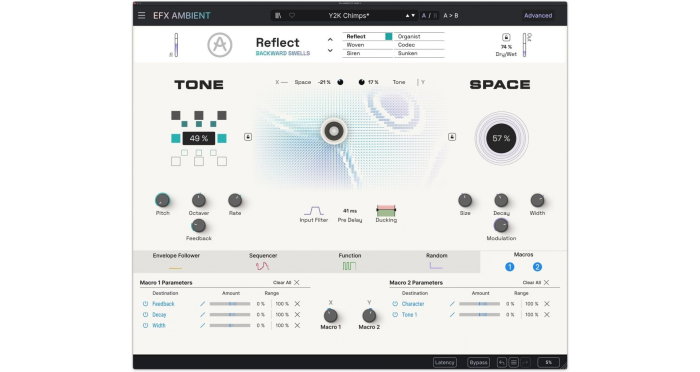700x372 pixels.
Task: Toggle the Bypass button
Action: (x=478, y=362)
